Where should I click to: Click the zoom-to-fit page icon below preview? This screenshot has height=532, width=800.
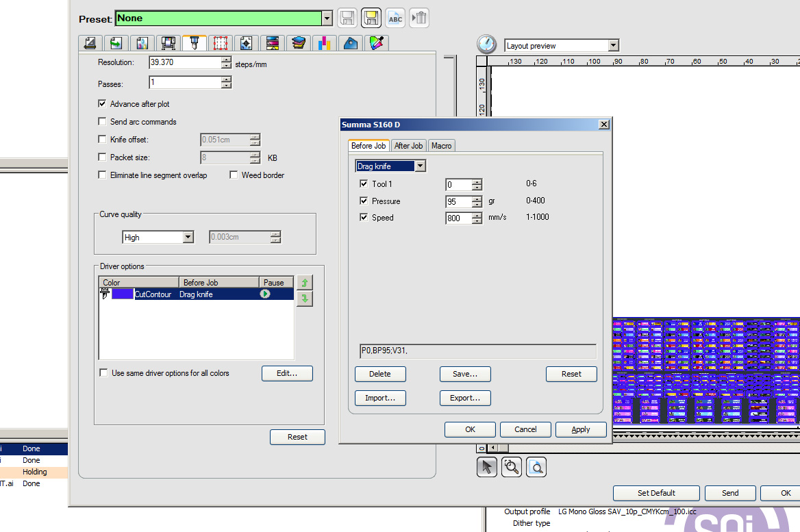coord(536,467)
